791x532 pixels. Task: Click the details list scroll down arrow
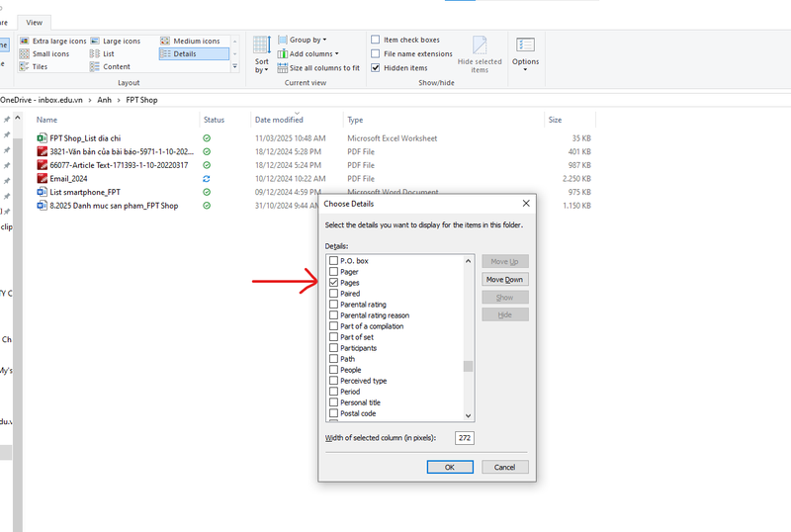coord(468,415)
